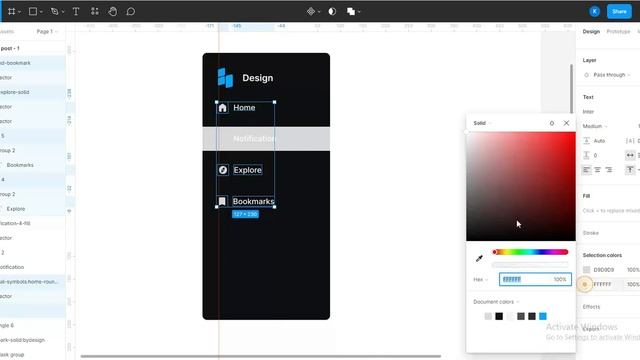Screen dimensions: 640x360
Task: Select the dark gray document color swatch
Action: 521,316
